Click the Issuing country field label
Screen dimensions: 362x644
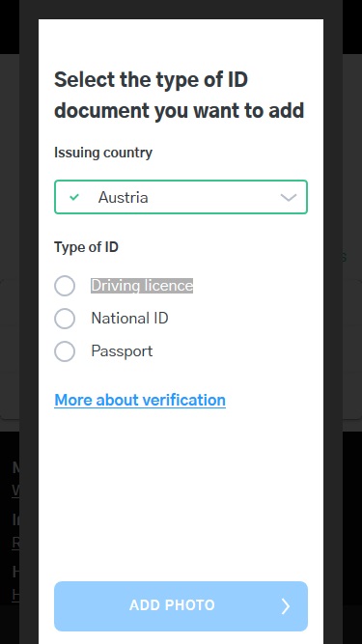(x=103, y=153)
